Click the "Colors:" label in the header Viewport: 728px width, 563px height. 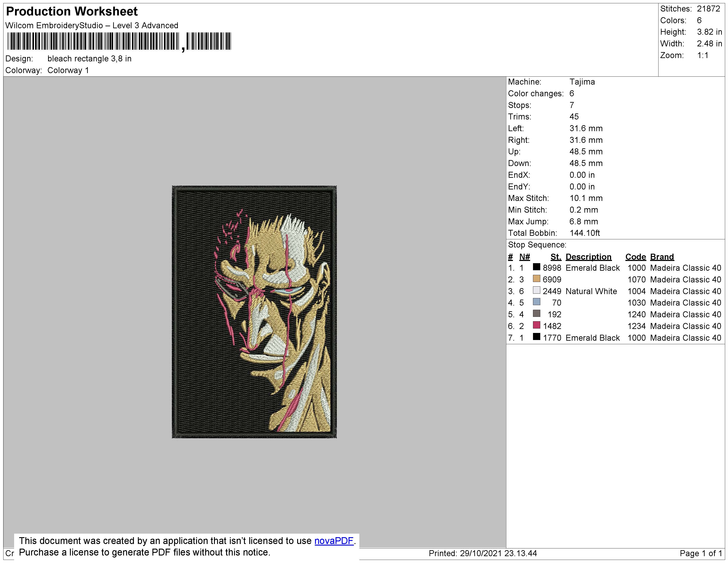[x=673, y=21]
